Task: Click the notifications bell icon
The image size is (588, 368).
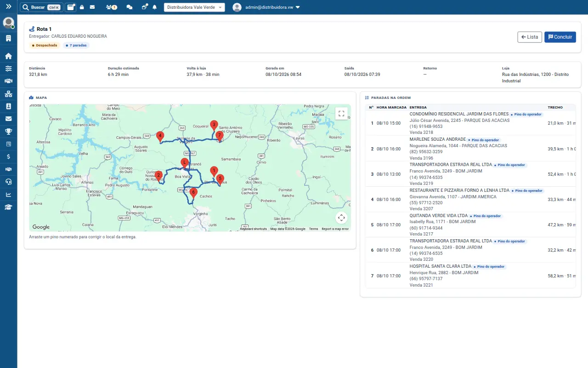Action: [x=154, y=7]
